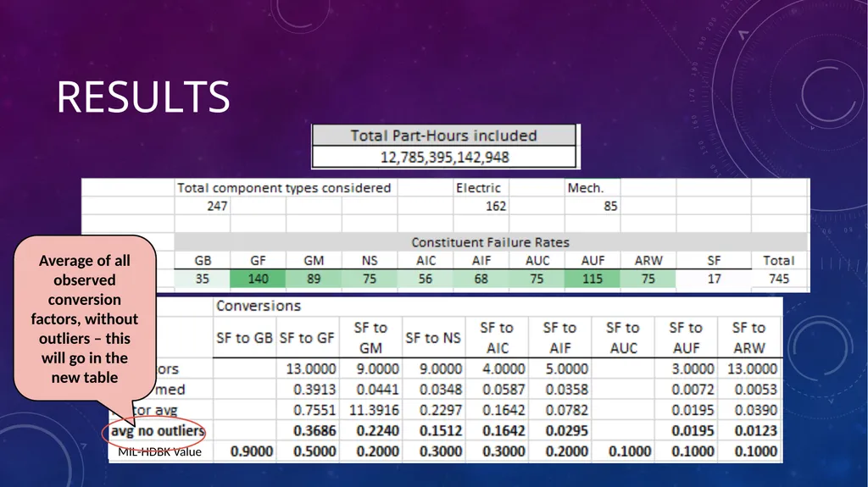
Task: Select the total value 745
Action: pos(778,279)
